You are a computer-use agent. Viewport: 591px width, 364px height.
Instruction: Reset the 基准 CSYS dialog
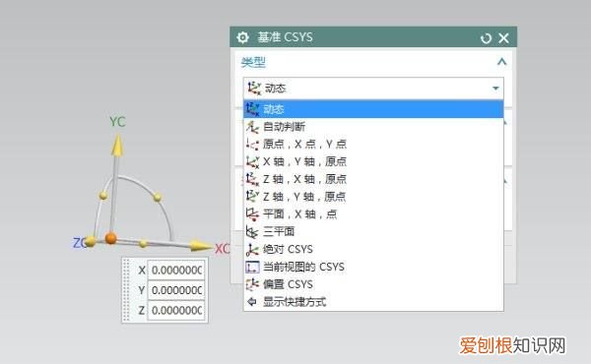487,38
